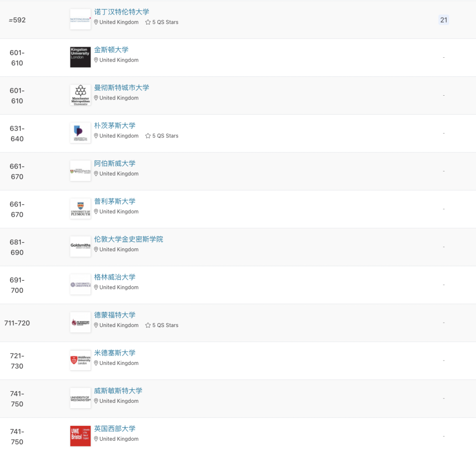Click the Kingston University London logo
The width and height of the screenshot is (476, 454).
coord(81,57)
